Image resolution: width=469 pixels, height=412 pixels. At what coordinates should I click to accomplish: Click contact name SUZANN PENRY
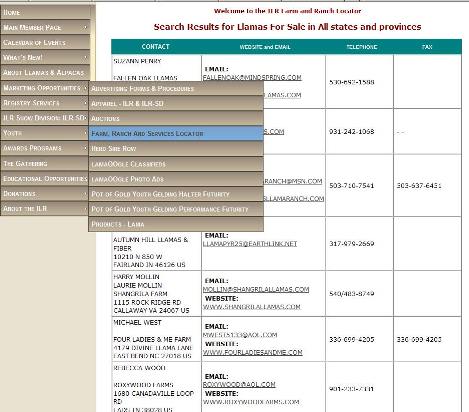(x=137, y=61)
